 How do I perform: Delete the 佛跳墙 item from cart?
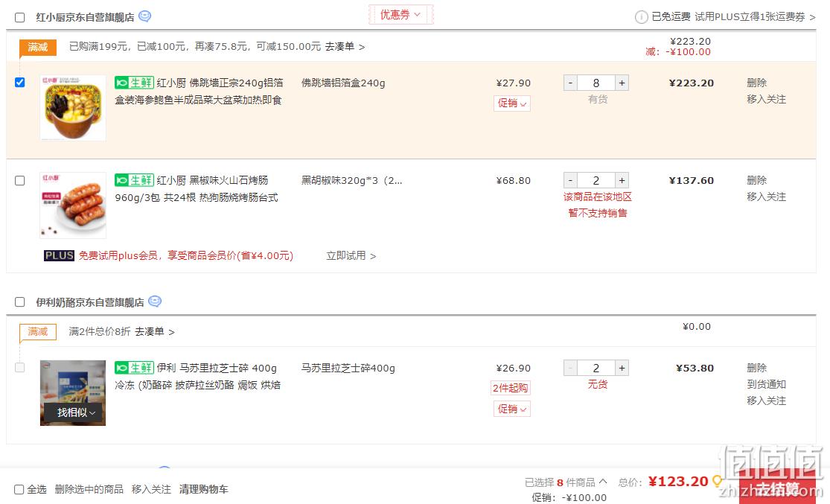click(756, 83)
